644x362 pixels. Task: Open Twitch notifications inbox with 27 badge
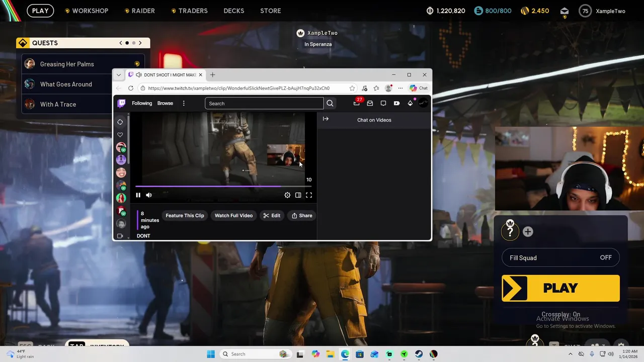pyautogui.click(x=357, y=103)
